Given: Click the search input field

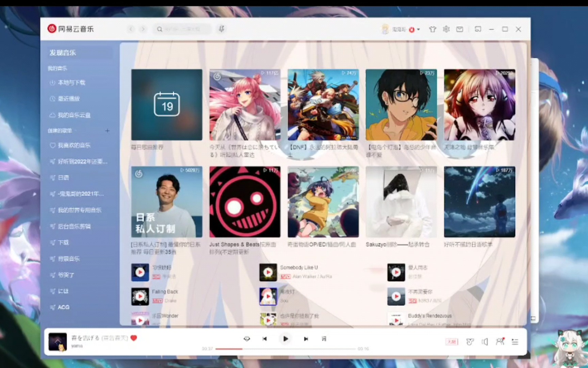Looking at the screenshot, I should pyautogui.click(x=182, y=29).
